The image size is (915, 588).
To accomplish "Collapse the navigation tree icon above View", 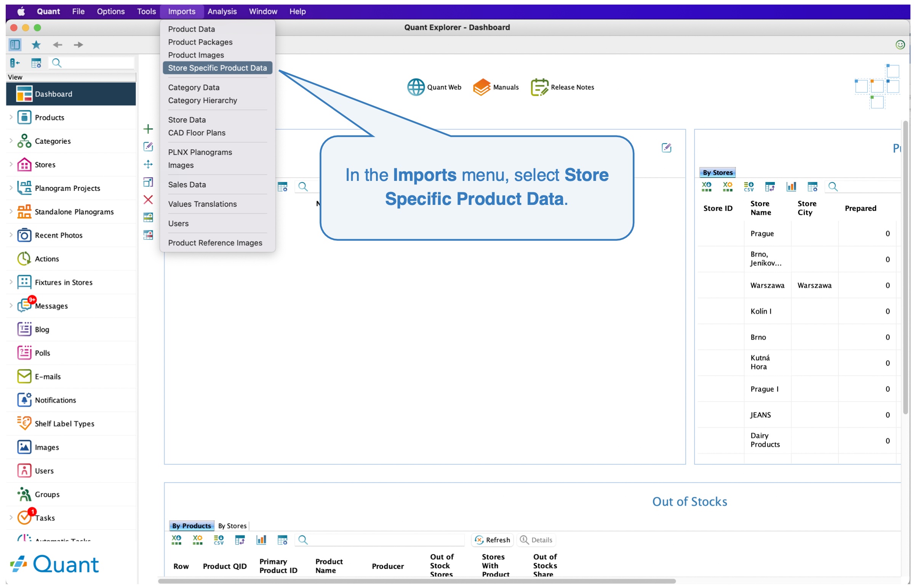I will click(15, 63).
